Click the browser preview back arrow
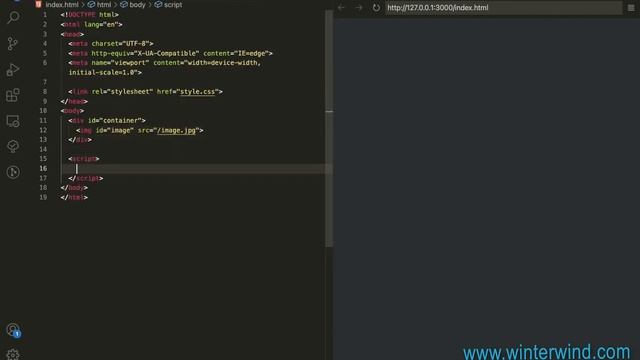The image size is (640, 360). click(341, 8)
